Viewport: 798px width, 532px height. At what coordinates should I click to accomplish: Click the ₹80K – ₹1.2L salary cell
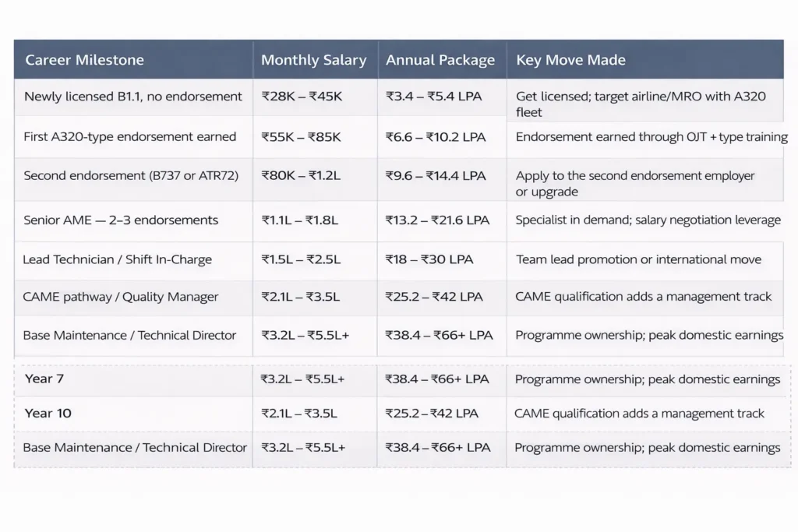[x=301, y=175]
